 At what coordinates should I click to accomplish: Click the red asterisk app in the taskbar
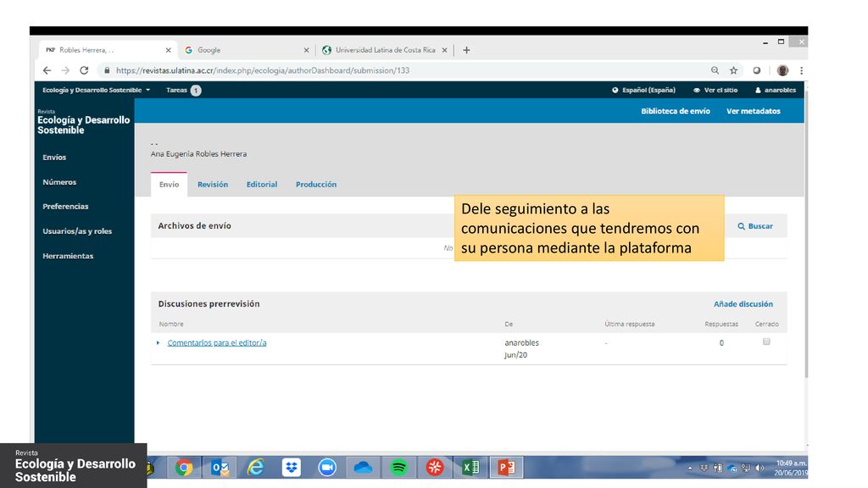tap(435, 468)
